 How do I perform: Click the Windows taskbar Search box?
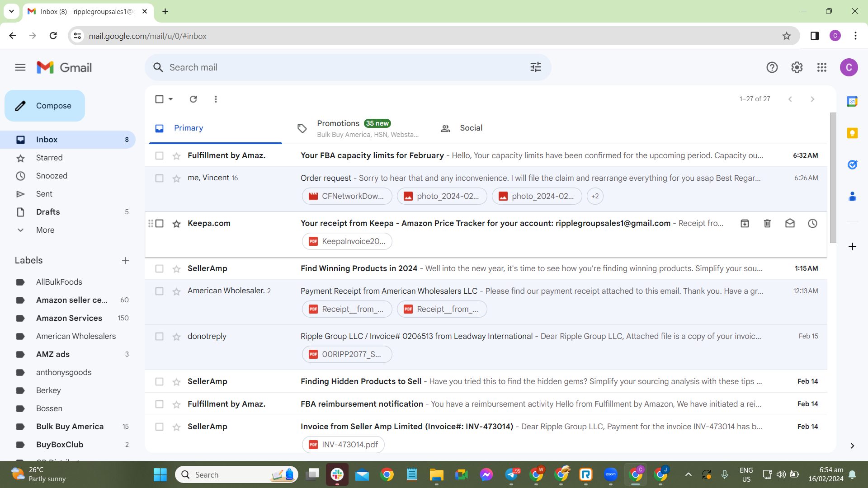(x=236, y=474)
